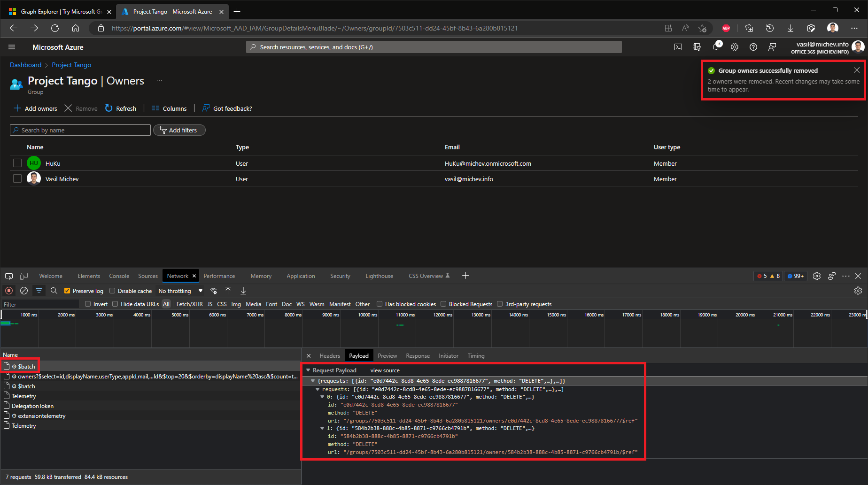Click the Add owners button

tap(36, 108)
